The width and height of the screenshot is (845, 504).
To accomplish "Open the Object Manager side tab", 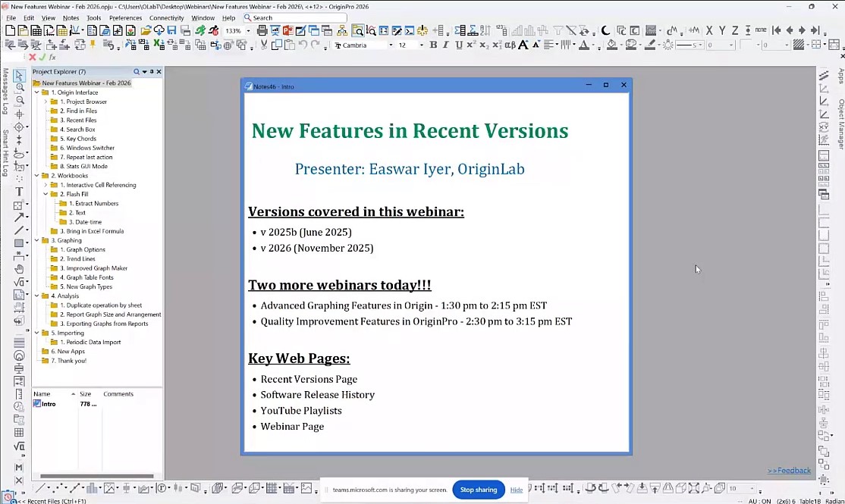I will coord(840,124).
